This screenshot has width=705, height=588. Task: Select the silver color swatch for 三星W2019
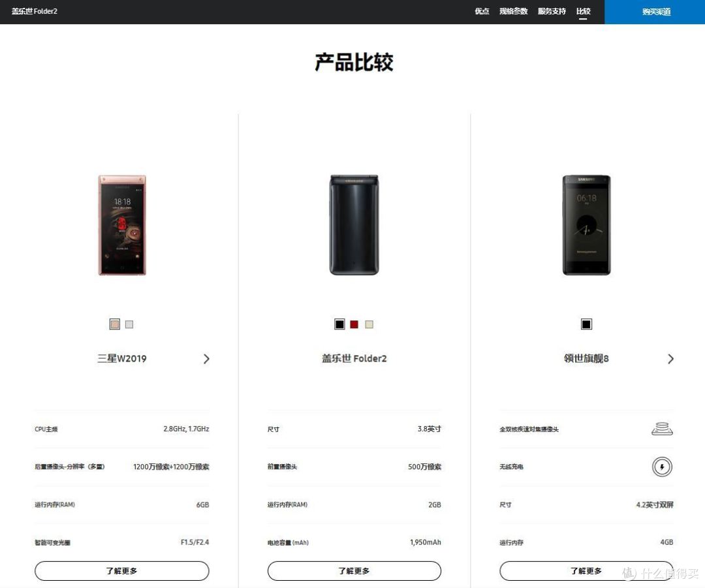(x=129, y=324)
